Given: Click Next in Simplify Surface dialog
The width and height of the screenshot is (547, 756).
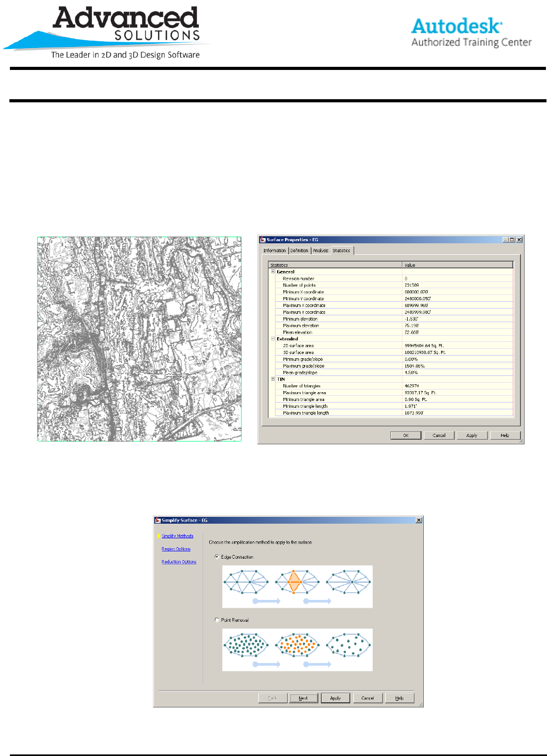Looking at the screenshot, I should pyautogui.click(x=303, y=698).
